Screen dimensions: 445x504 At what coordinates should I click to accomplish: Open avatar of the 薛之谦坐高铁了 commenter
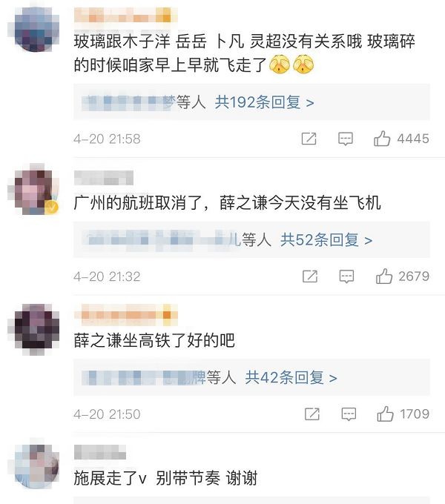tap(36, 329)
